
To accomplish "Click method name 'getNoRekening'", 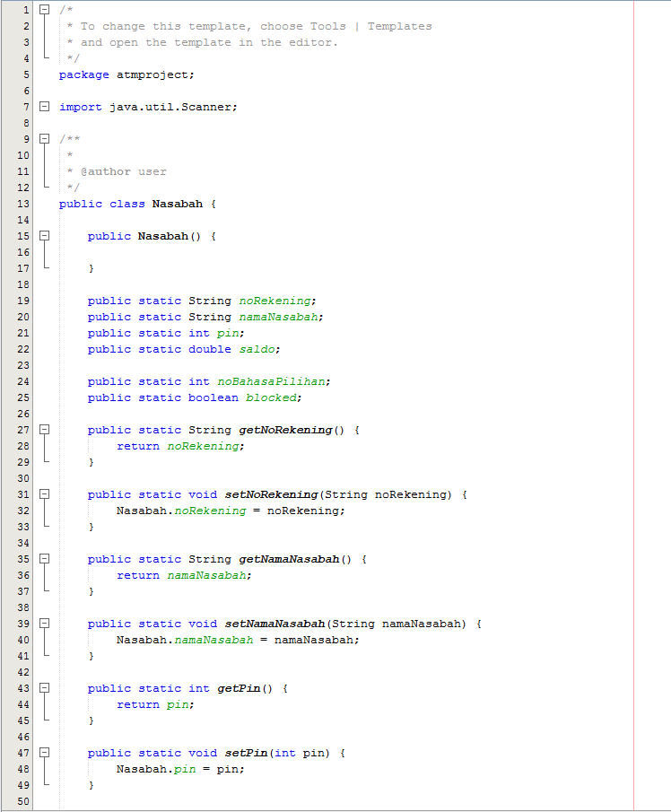I will pyautogui.click(x=285, y=430).
